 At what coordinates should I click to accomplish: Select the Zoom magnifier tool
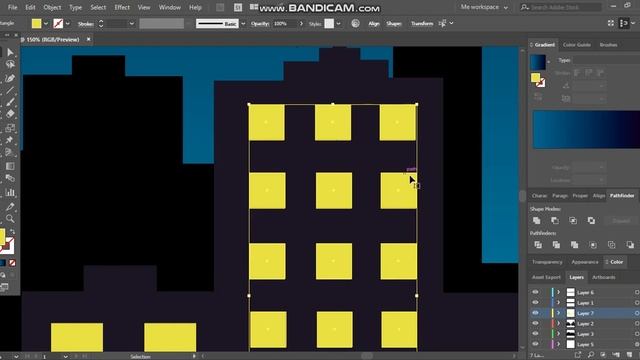point(10,219)
